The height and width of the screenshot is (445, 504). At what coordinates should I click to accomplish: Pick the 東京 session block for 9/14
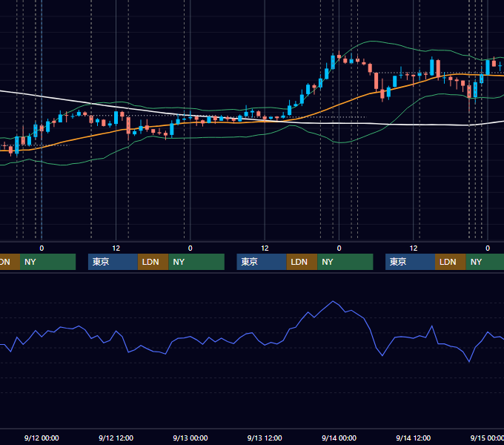click(410, 262)
